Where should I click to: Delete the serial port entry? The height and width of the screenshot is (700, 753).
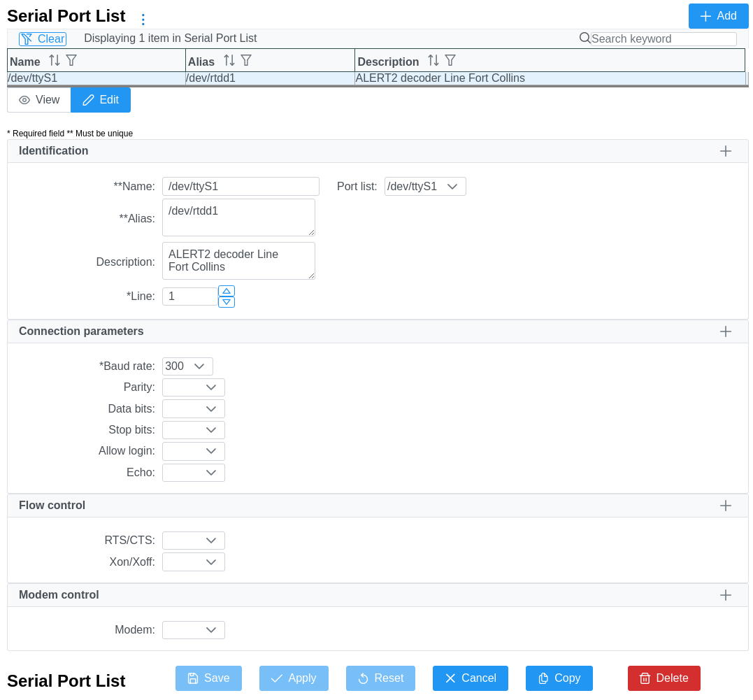click(x=664, y=678)
